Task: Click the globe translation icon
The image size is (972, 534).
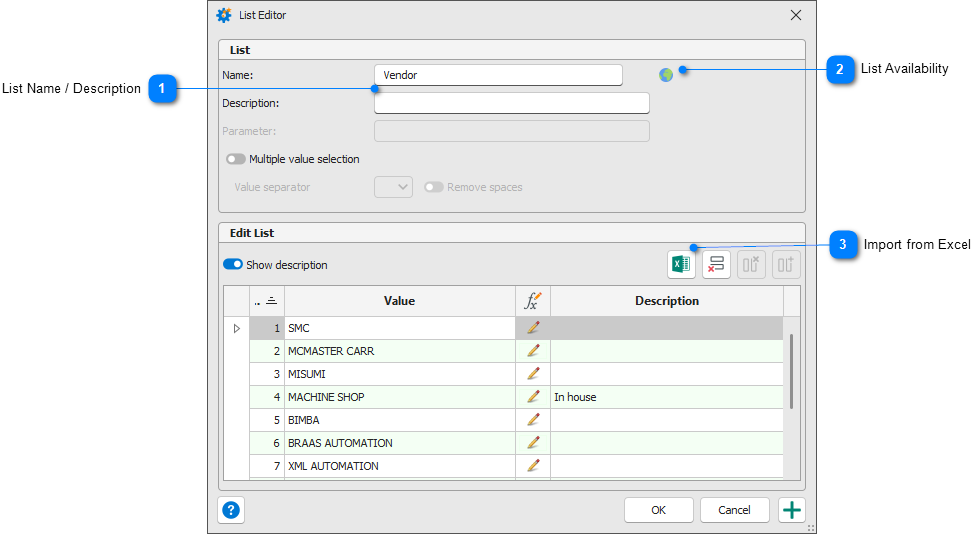Action: point(666,75)
